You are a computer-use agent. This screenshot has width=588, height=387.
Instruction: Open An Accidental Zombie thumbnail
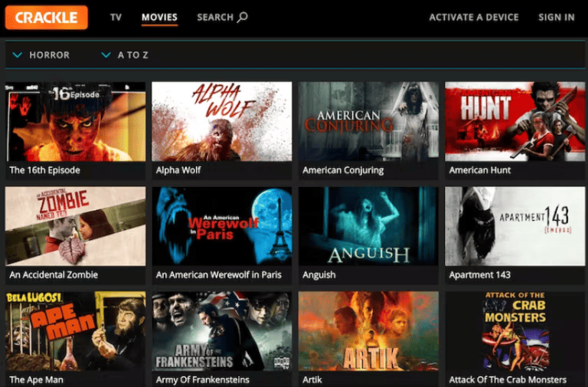75,226
